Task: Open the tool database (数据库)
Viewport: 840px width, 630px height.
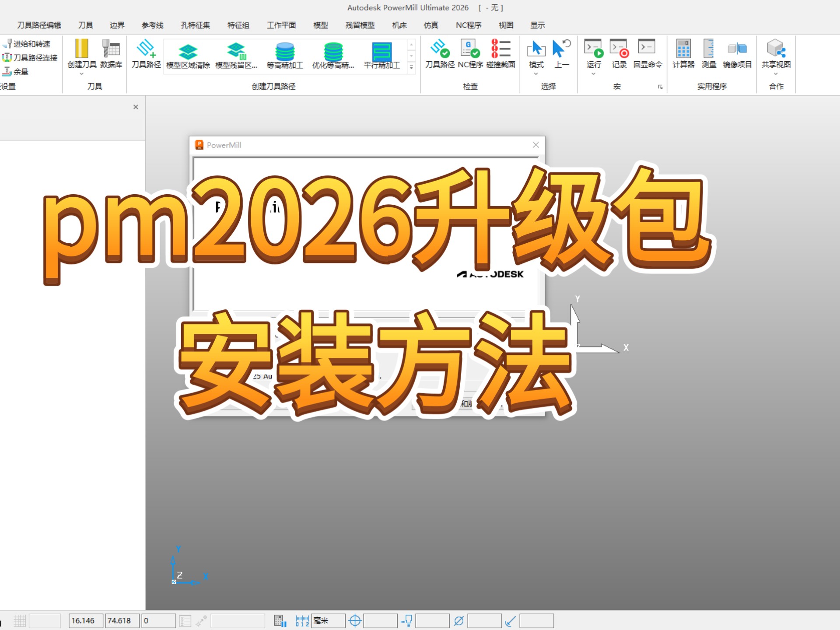Action: point(111,54)
